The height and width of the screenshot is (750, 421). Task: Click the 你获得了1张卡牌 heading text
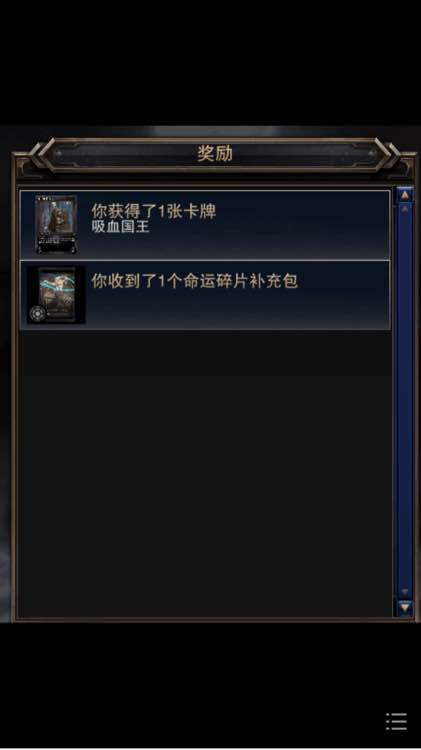pos(154,210)
